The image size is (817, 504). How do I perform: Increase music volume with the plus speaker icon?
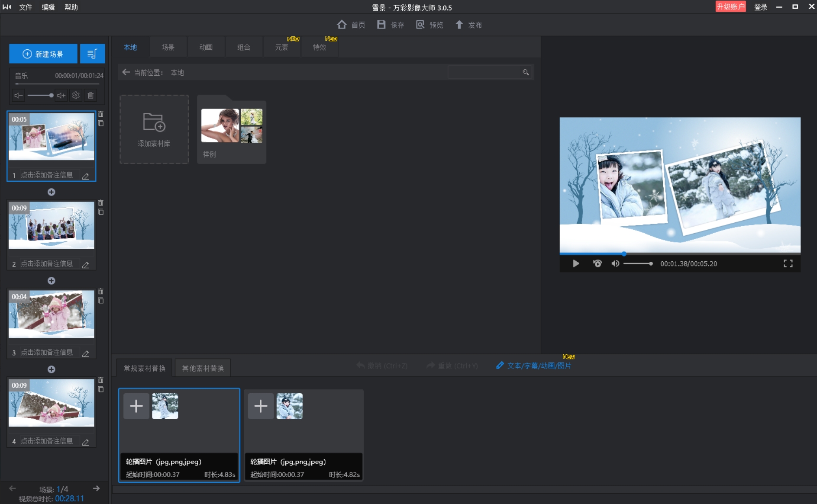point(61,95)
